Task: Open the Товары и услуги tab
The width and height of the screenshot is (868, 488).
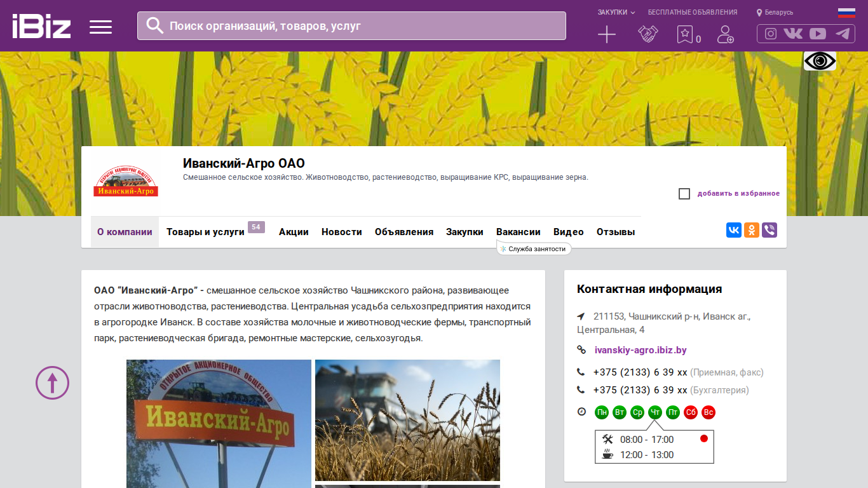Action: [205, 232]
